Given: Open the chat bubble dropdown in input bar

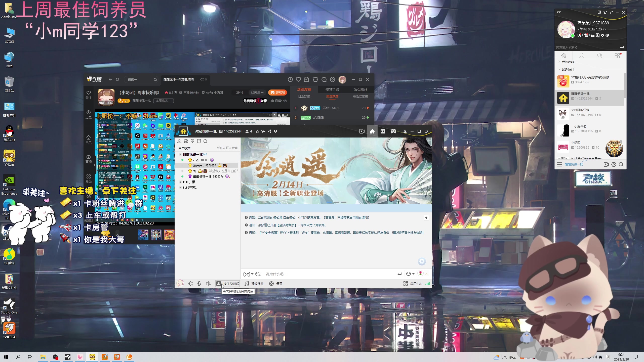Looking at the screenshot, I should [410, 274].
